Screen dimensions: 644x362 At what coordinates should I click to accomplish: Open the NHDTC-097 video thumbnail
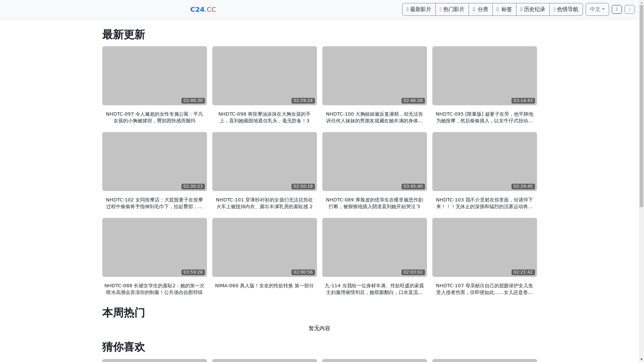155,76
